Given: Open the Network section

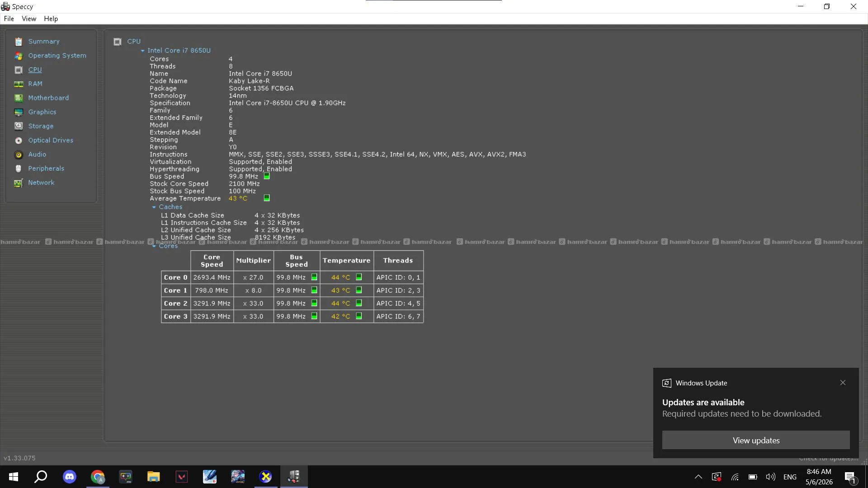Looking at the screenshot, I should (41, 183).
